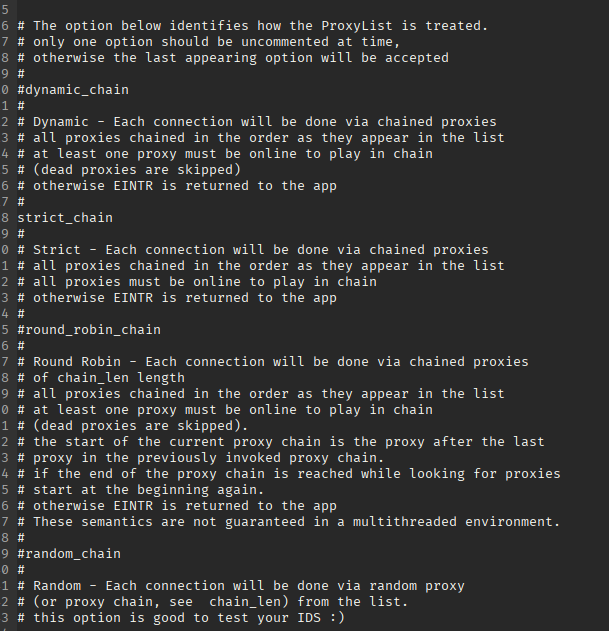The height and width of the screenshot is (631, 609).
Task: Click the line 'the start of the current proxy chain'
Action: pos(281,441)
